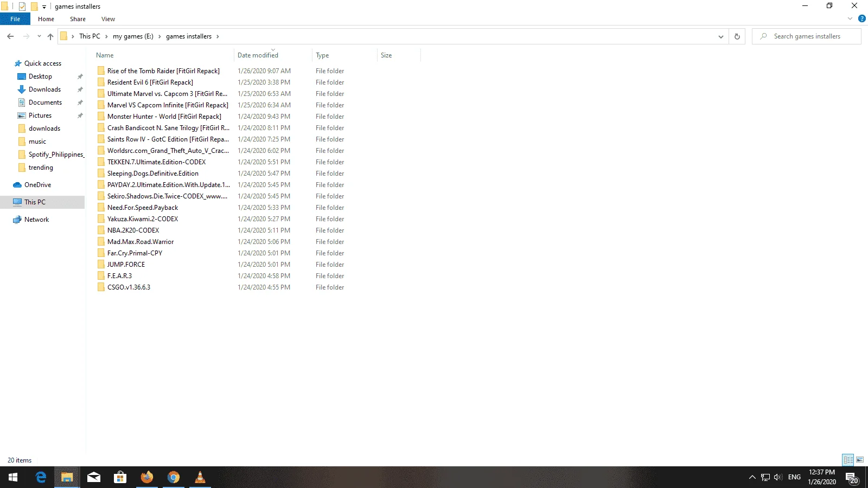Click the CSGO.v1.36.6.3 folder icon

(x=101, y=287)
